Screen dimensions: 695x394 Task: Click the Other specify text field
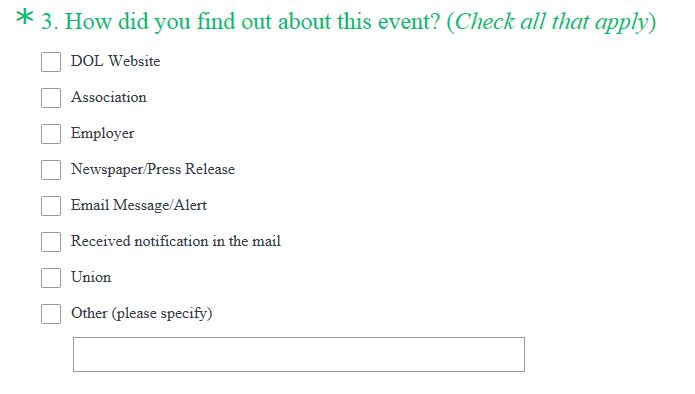pyautogui.click(x=299, y=355)
